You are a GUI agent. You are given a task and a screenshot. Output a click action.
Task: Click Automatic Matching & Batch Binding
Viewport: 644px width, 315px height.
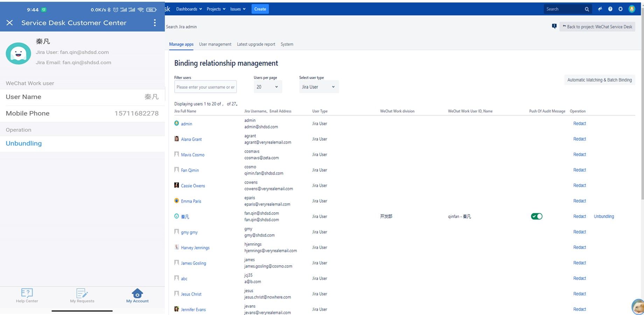click(600, 80)
